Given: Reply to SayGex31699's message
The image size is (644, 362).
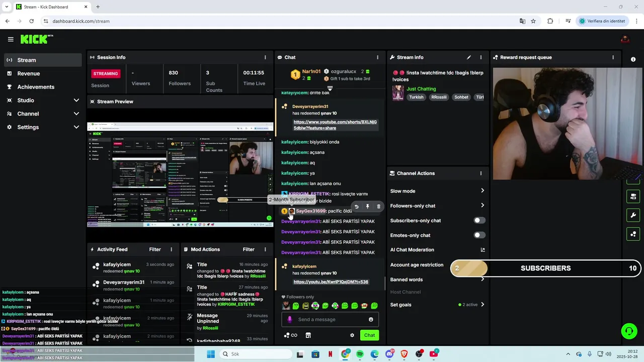Looking at the screenshot, I should point(356,207).
